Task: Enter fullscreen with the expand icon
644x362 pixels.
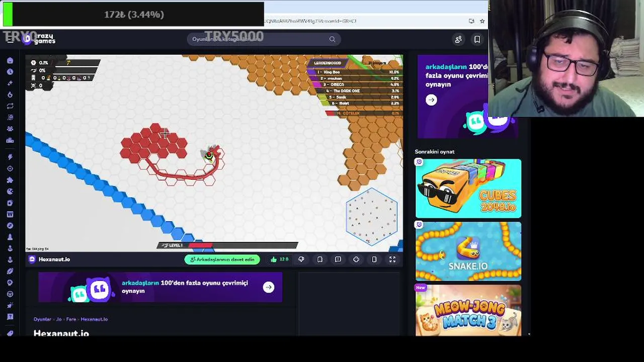Action: [x=392, y=259]
